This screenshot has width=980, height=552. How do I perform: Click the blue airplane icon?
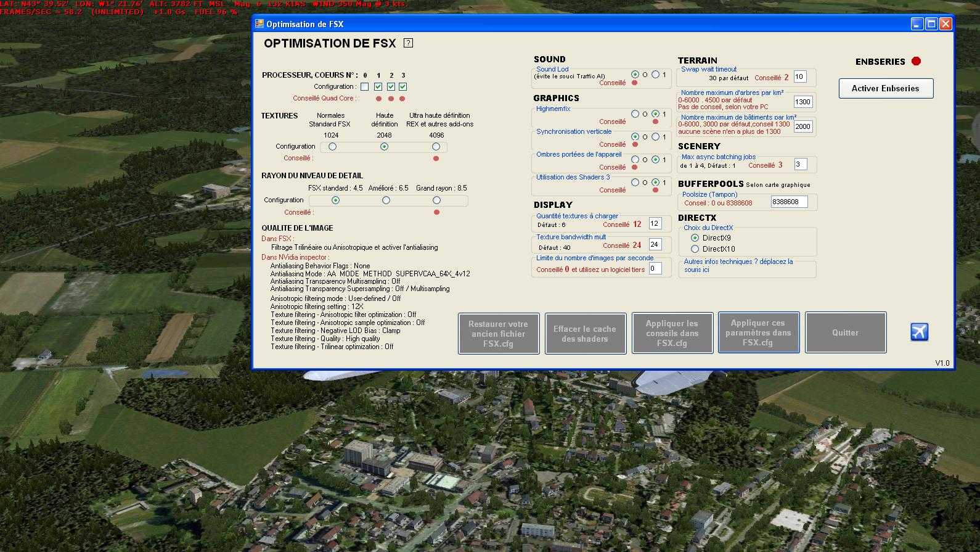pos(919,332)
